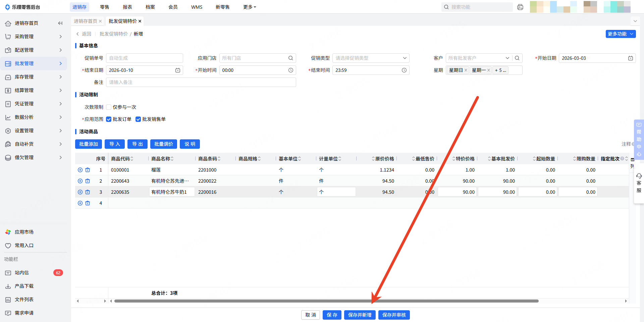
Task: Expand tab list chevron at top right
Action: click(635, 21)
